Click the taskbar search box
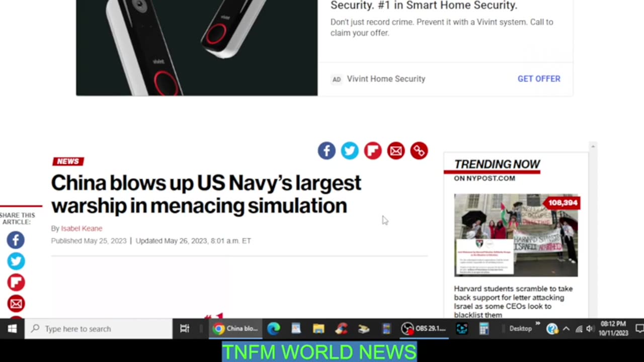The width and height of the screenshot is (644, 362). pos(99,329)
